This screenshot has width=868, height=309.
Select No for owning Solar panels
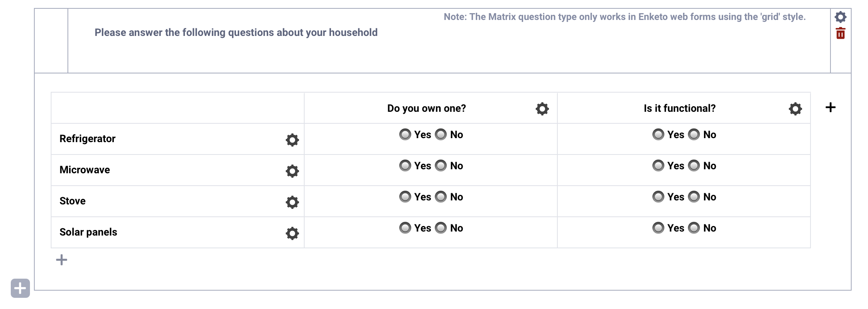coord(441,228)
